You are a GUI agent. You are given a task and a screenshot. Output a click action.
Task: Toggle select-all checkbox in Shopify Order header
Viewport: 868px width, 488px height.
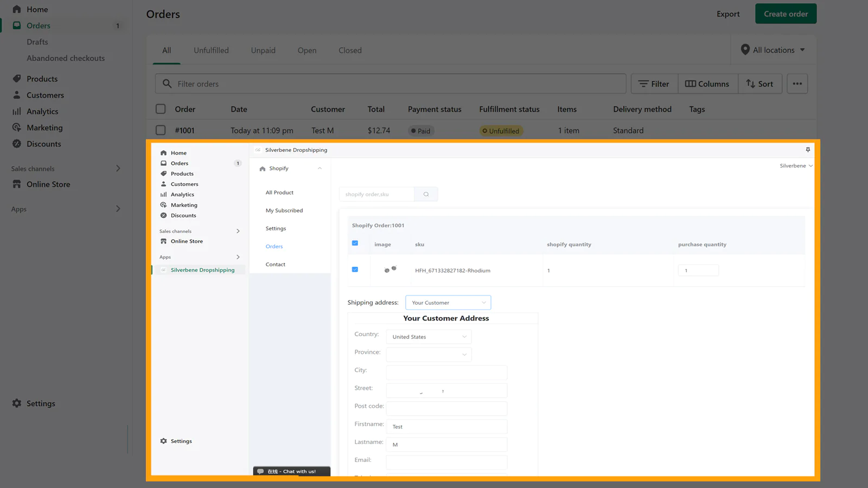(x=355, y=243)
